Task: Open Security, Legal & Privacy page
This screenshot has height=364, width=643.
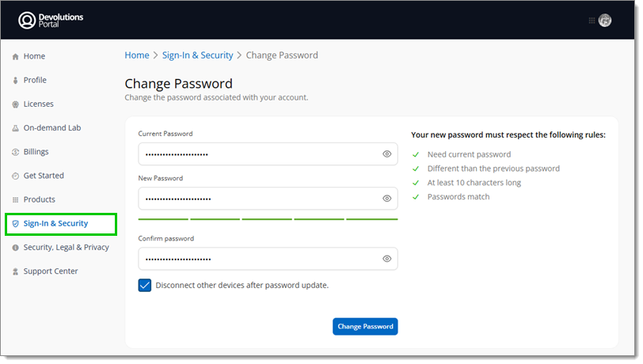Action: click(x=66, y=247)
